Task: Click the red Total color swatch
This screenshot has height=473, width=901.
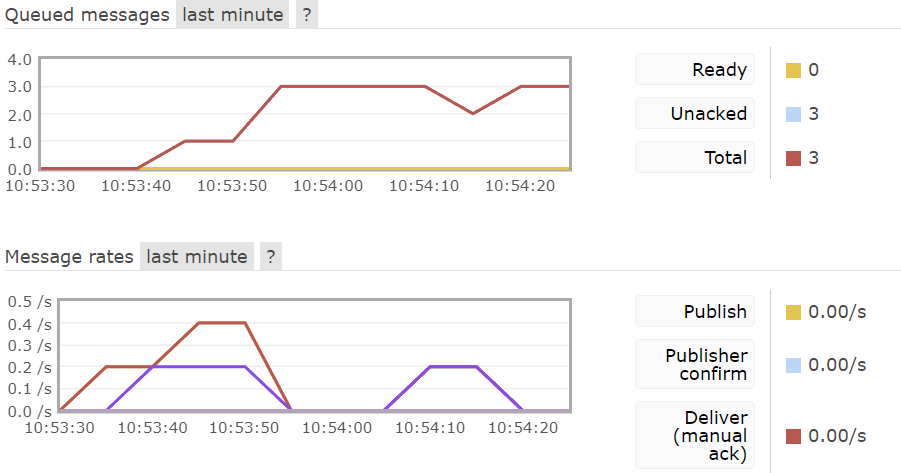Action: point(793,158)
